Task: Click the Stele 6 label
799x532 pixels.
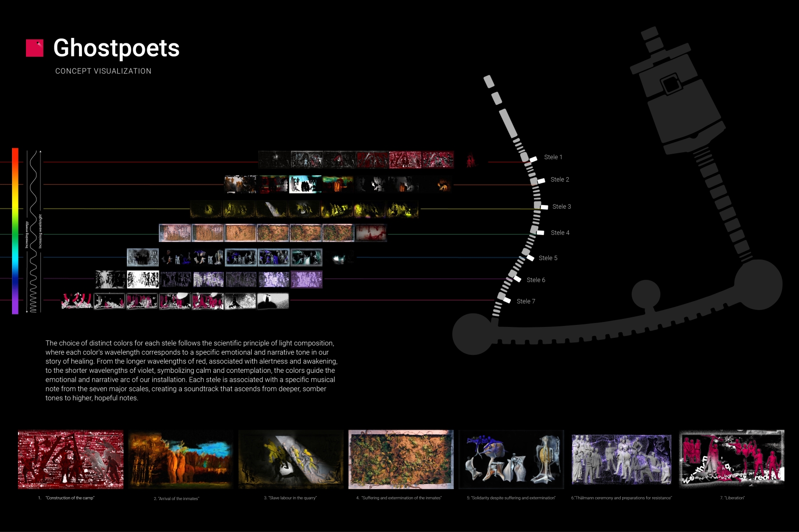Action: click(536, 280)
